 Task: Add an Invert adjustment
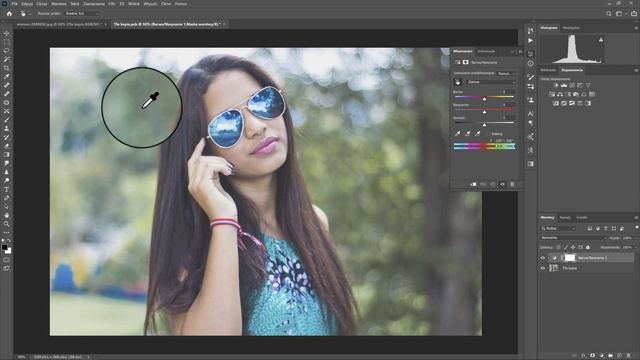coord(556,103)
